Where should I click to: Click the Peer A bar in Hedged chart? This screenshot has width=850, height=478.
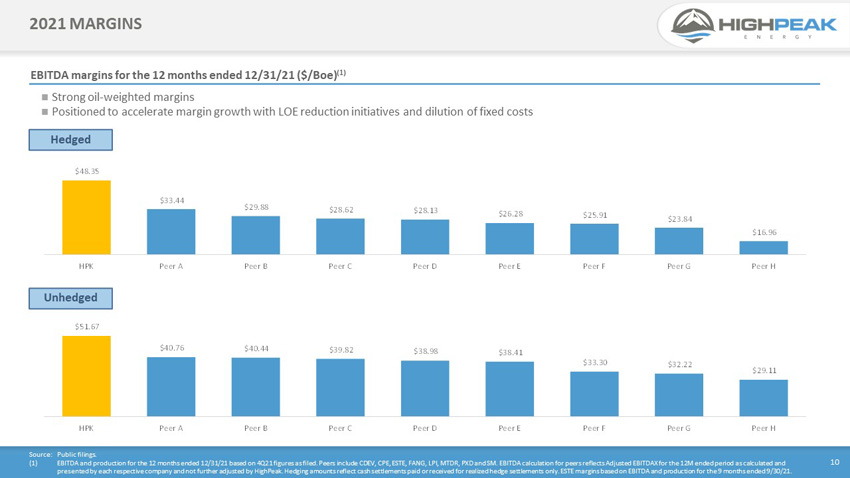click(x=171, y=232)
